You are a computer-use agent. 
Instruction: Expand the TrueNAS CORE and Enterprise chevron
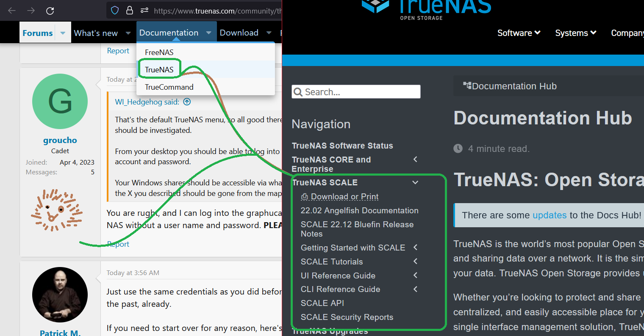[x=415, y=159]
